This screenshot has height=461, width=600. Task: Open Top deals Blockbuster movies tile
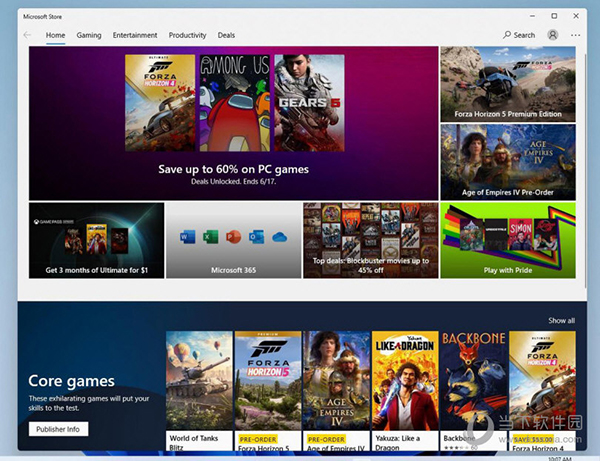pyautogui.click(x=371, y=240)
